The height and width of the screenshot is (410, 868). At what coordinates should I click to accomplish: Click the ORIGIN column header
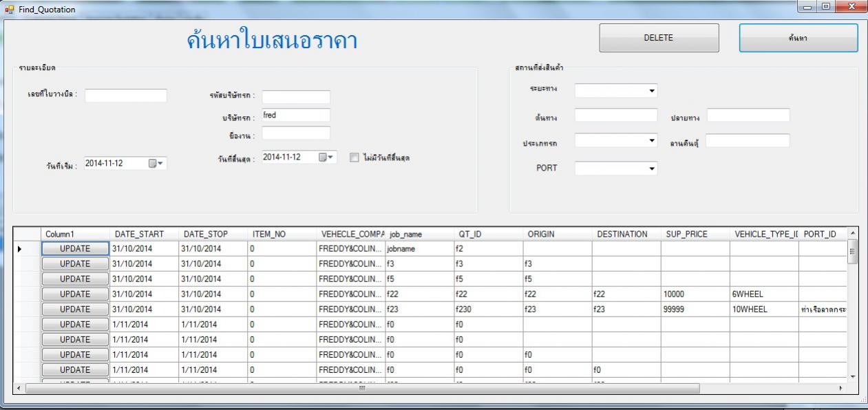pyautogui.click(x=557, y=234)
